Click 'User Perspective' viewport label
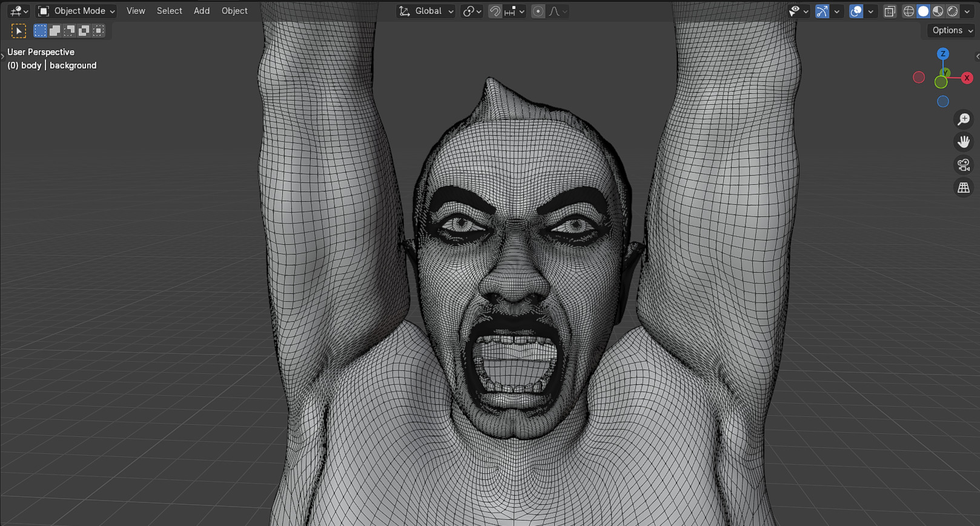 click(x=41, y=52)
